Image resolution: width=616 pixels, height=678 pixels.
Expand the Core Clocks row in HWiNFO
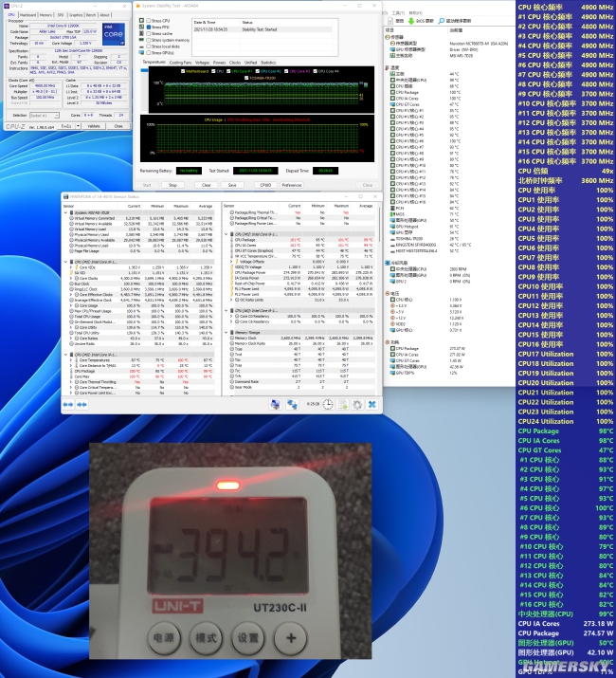[71, 278]
